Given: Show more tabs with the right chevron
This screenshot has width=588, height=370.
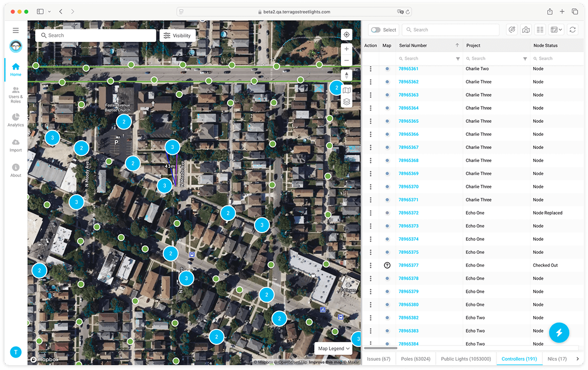Looking at the screenshot, I should 578,359.
